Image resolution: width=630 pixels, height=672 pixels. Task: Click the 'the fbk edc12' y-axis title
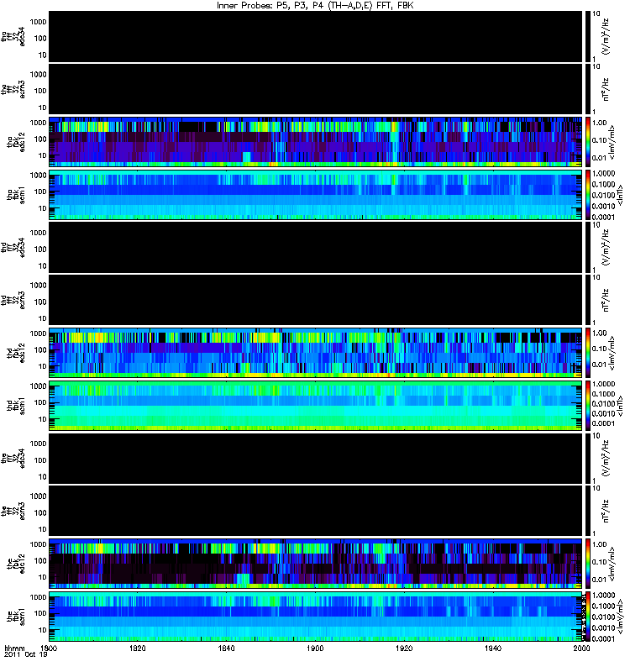(16, 563)
